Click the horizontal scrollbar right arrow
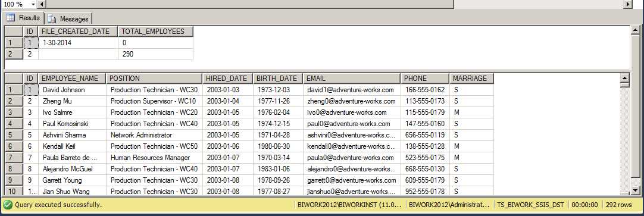This screenshot has height=216, width=644. [x=628, y=4]
